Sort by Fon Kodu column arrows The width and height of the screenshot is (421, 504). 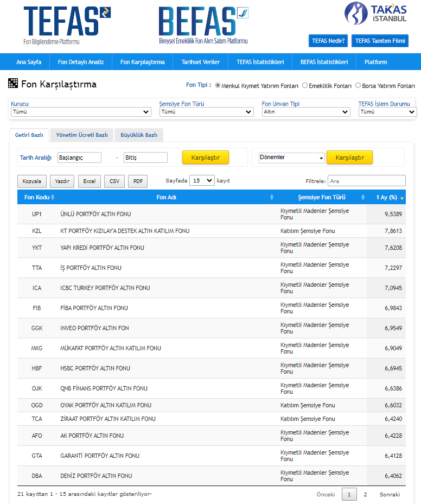point(53,197)
